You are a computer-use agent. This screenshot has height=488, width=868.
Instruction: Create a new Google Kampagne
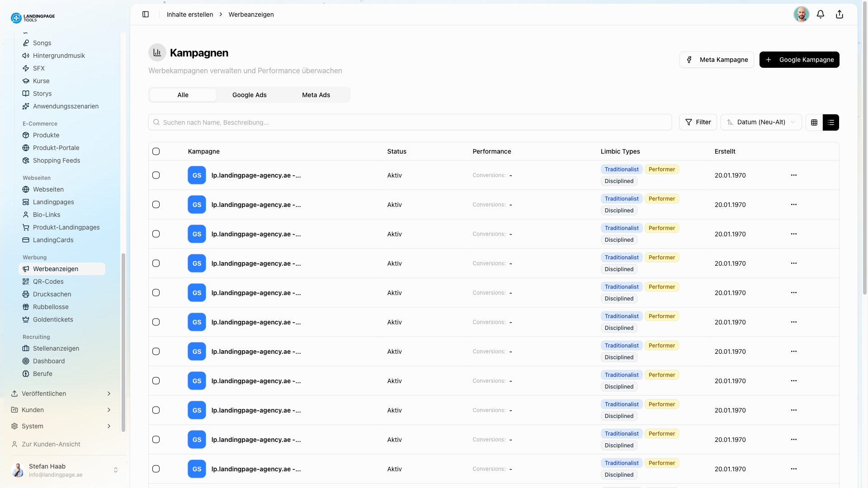(799, 59)
